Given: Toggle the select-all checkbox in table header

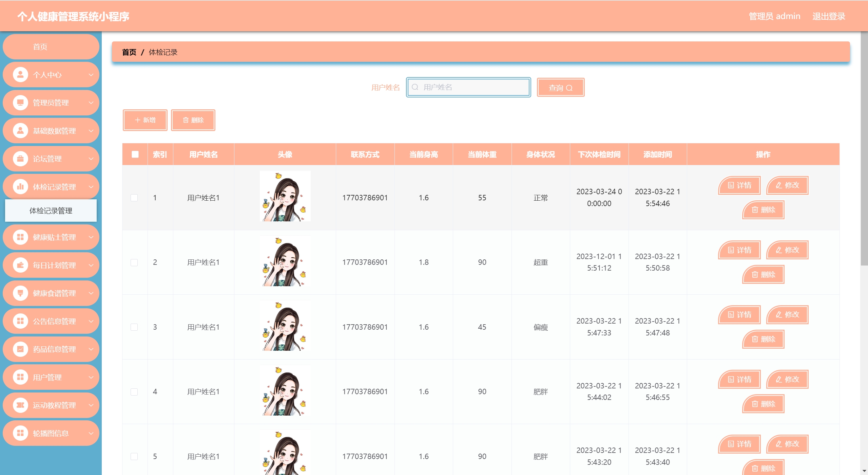Looking at the screenshot, I should pyautogui.click(x=135, y=154).
